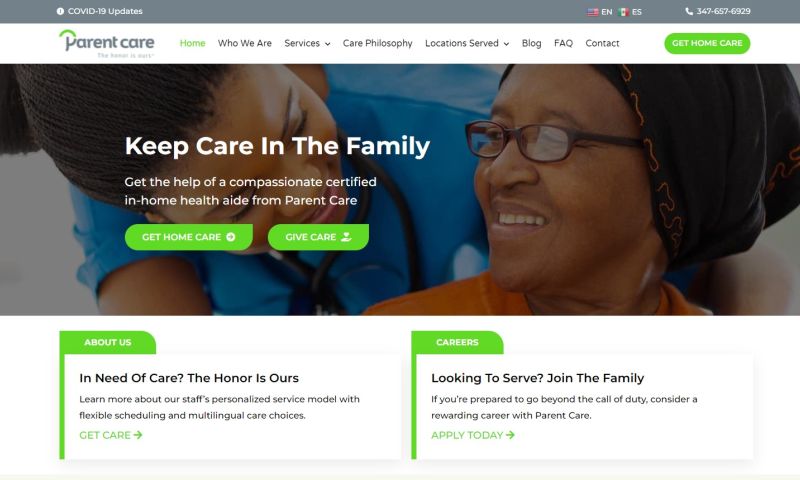
Task: Click caregiver hand icon on GIVE CARE
Action: (x=346, y=237)
